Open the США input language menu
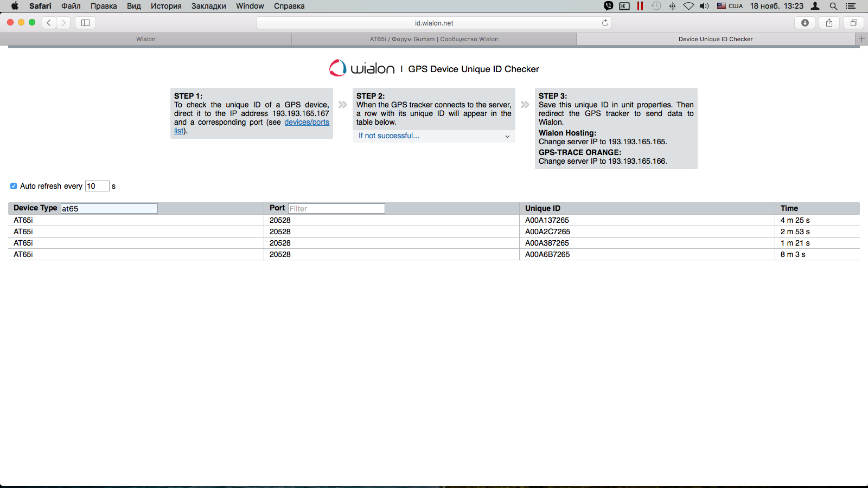This screenshot has height=488, width=868. pos(730,6)
